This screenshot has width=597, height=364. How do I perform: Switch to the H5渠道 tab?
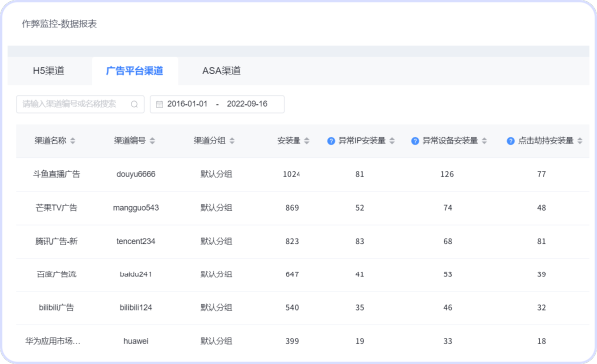pyautogui.click(x=49, y=71)
